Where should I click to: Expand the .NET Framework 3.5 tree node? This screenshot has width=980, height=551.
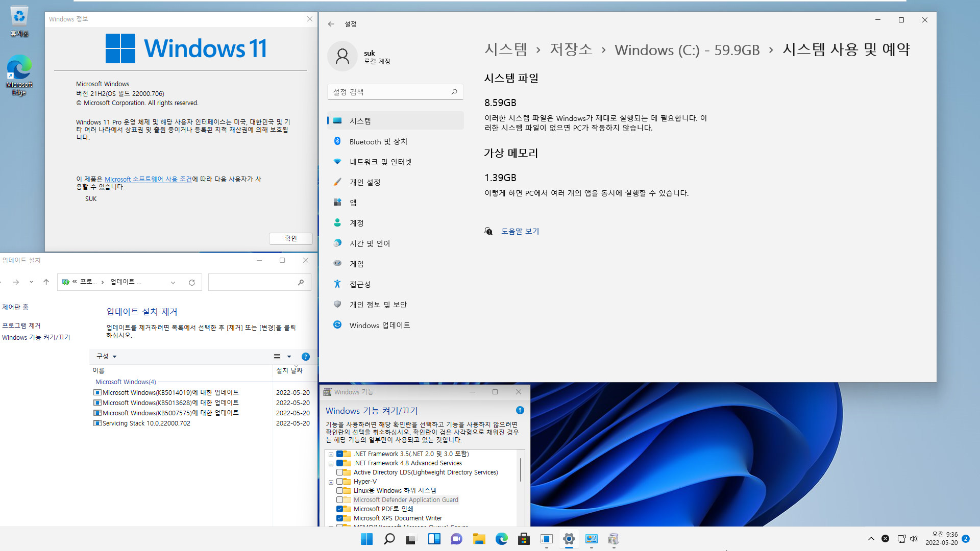tap(331, 454)
